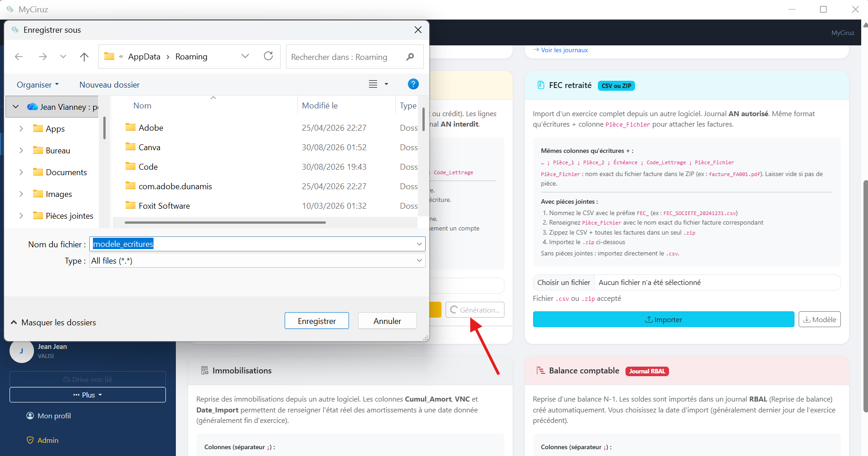Viewport: 868px width, 456px height.
Task: Expand the Pièces jointes tree folder
Action: pos(21,216)
